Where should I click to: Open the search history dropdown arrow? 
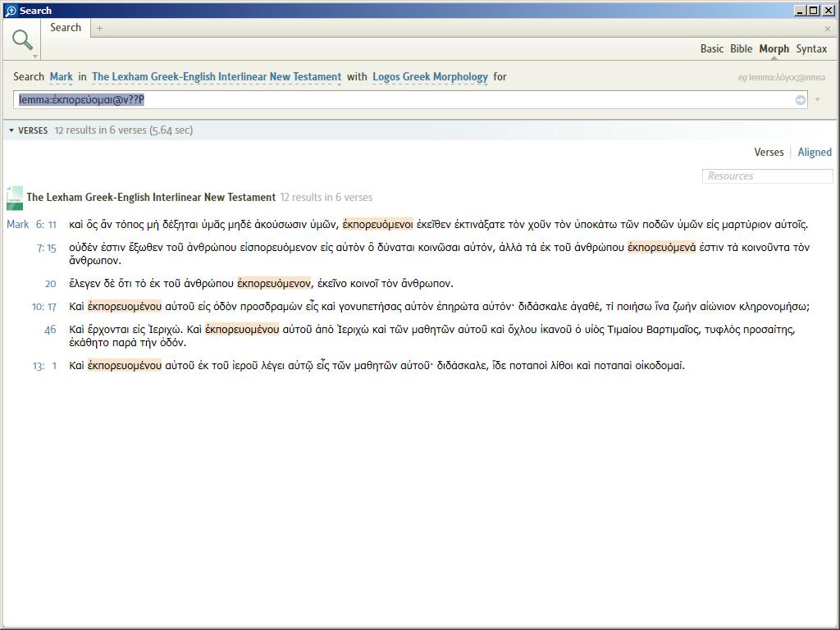(x=818, y=99)
